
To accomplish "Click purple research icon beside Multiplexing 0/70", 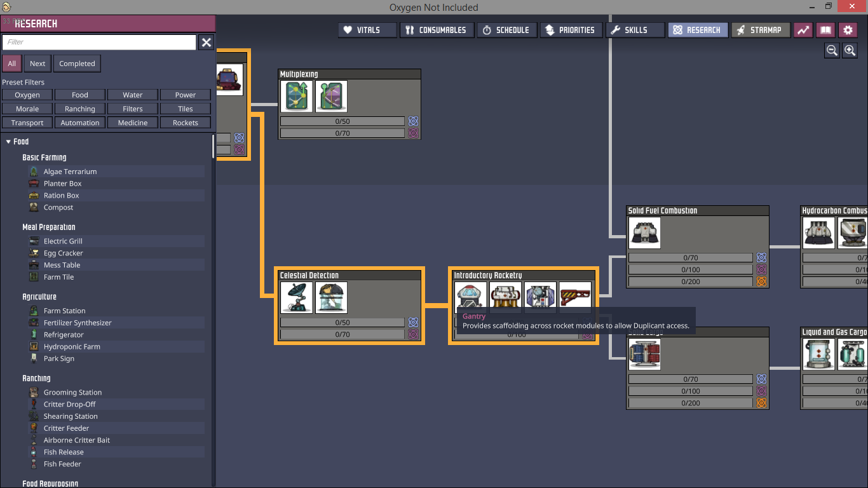I will click(x=414, y=133).
